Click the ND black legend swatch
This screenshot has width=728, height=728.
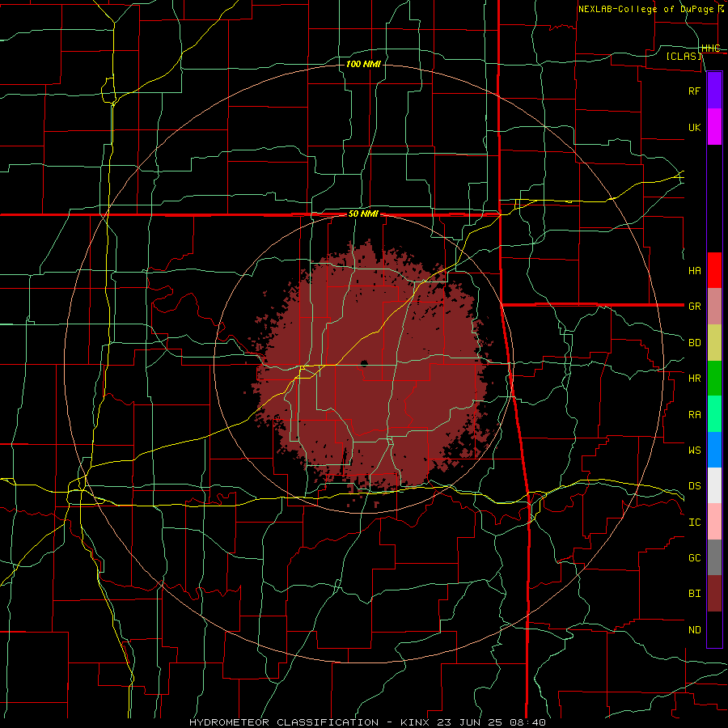point(714,629)
